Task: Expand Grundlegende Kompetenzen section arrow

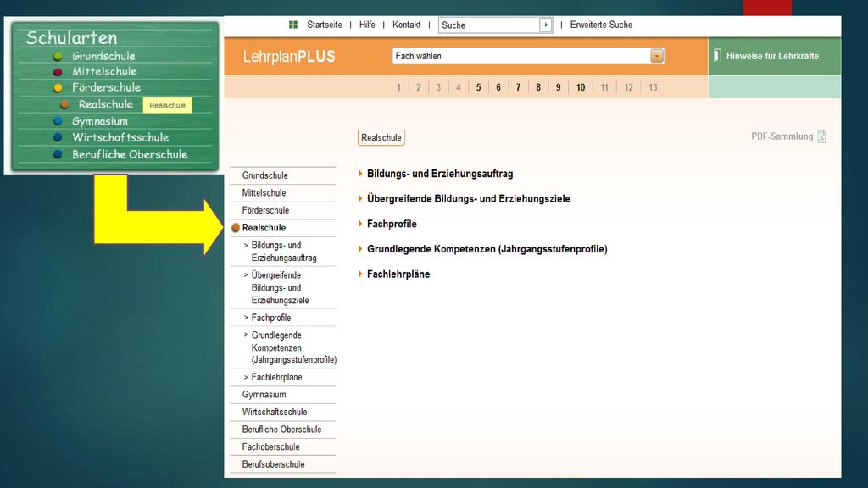Action: click(360, 249)
